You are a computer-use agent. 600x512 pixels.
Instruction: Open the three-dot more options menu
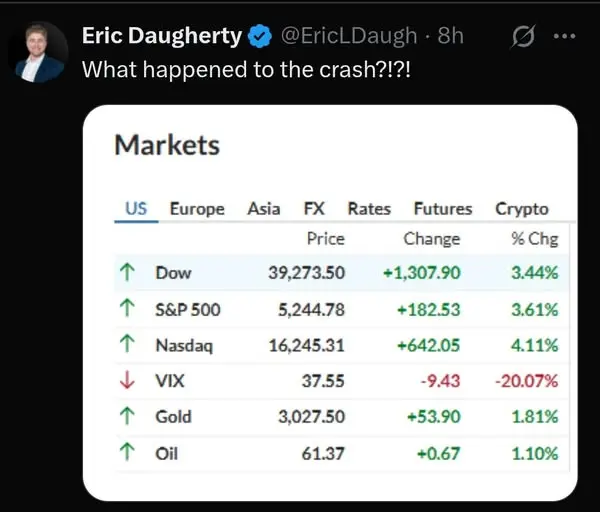pos(564,37)
